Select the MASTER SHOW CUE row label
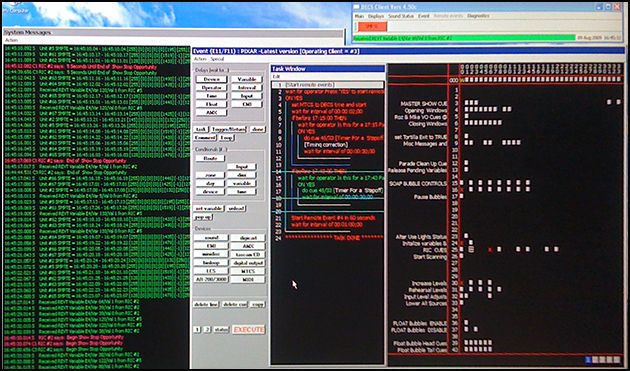This screenshot has height=371, width=630. (x=423, y=104)
